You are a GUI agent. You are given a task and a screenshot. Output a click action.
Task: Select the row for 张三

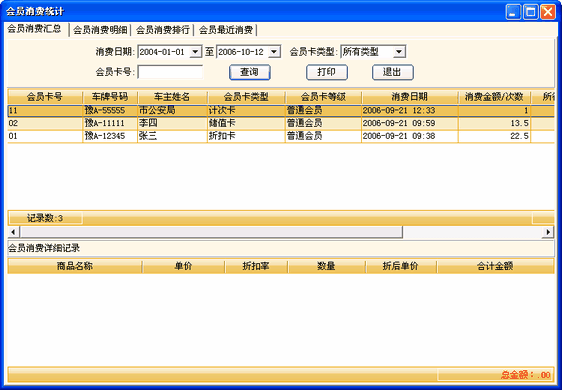pyautogui.click(x=281, y=136)
